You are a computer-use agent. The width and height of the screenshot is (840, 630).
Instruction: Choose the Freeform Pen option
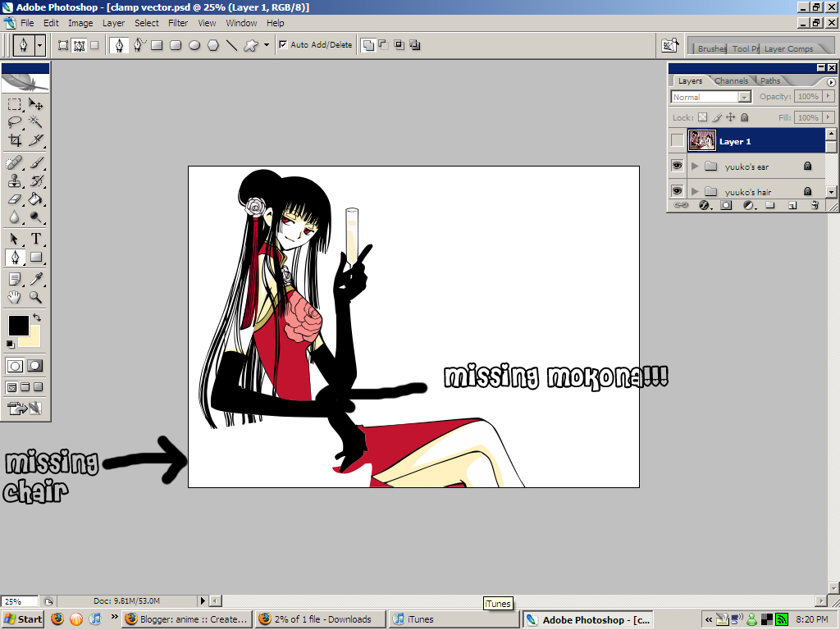(x=139, y=45)
